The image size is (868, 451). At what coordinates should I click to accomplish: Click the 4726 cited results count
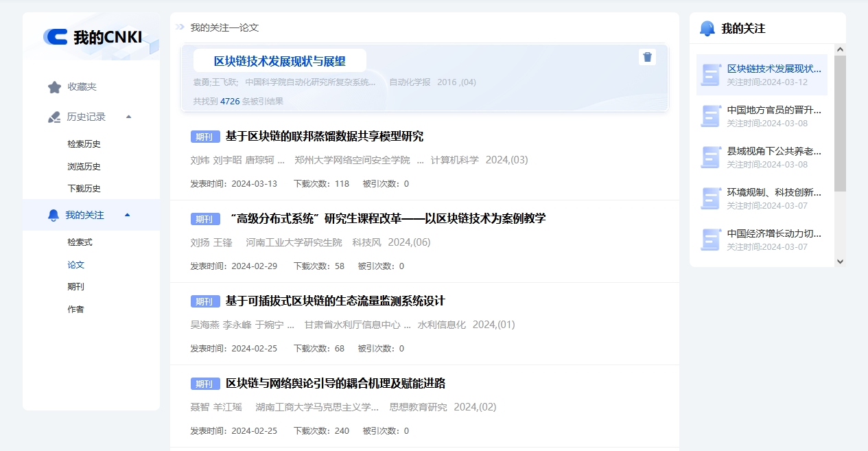point(229,102)
